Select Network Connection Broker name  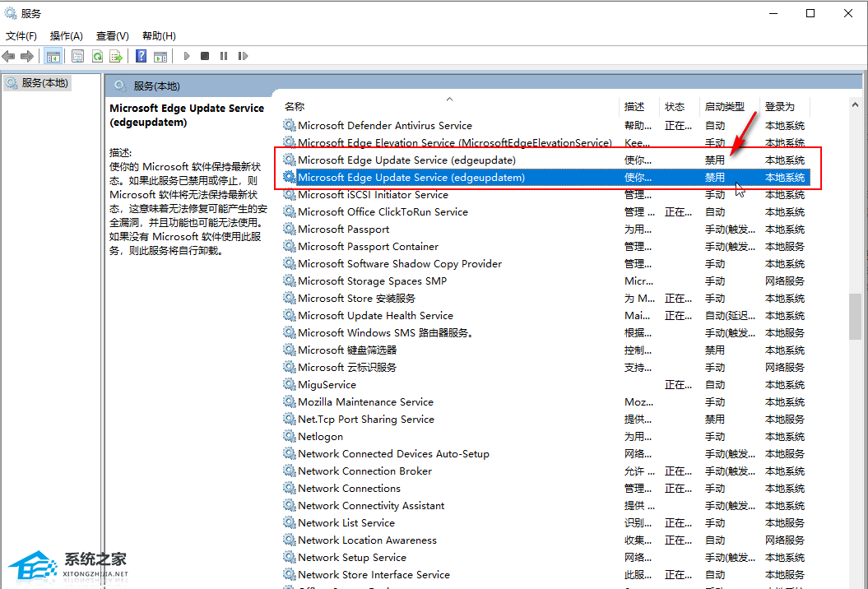click(364, 471)
